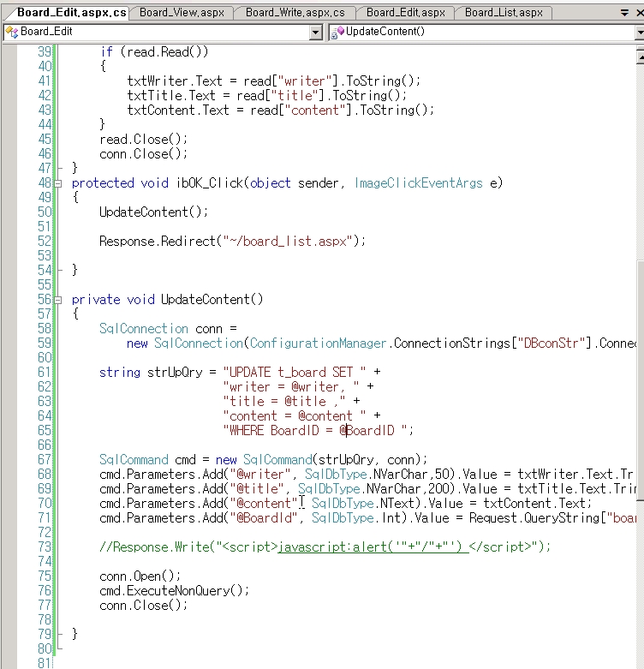Click the "UPDATE t_board SET " string
The width and height of the screenshot is (644, 669).
[295, 372]
